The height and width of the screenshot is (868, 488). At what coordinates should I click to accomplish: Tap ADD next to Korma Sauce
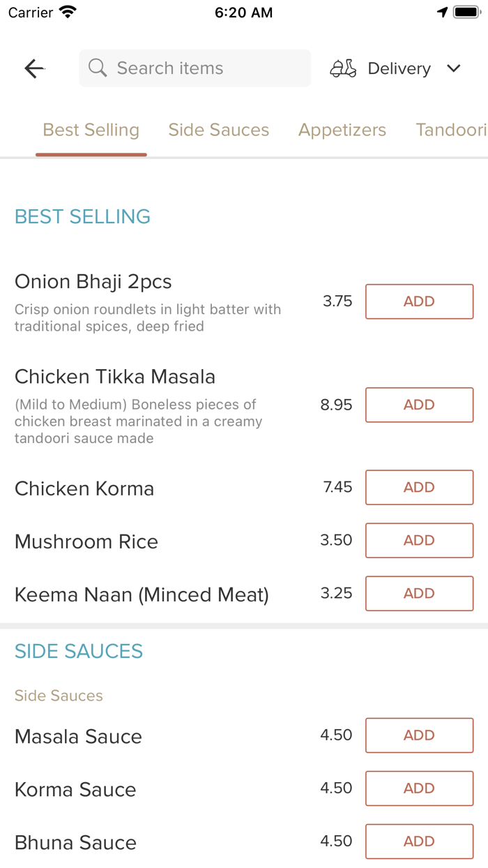tap(419, 788)
